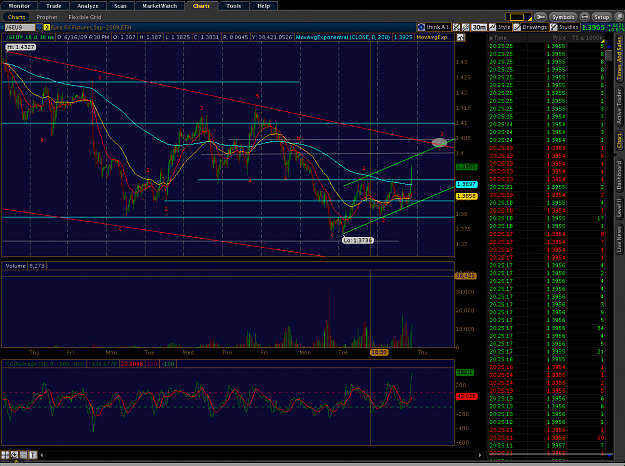Image resolution: width=625 pixels, height=466 pixels.
Task: Open the 30m timeframe selector
Action: (x=479, y=27)
